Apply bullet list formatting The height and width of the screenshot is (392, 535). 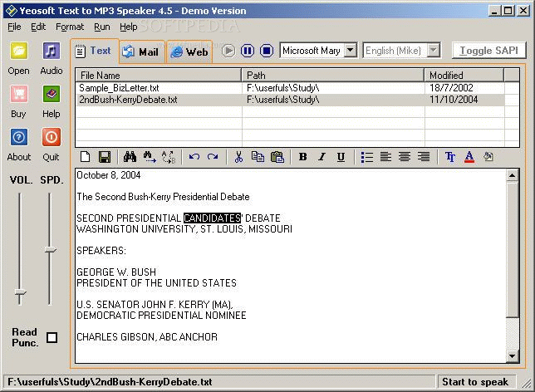point(367,157)
